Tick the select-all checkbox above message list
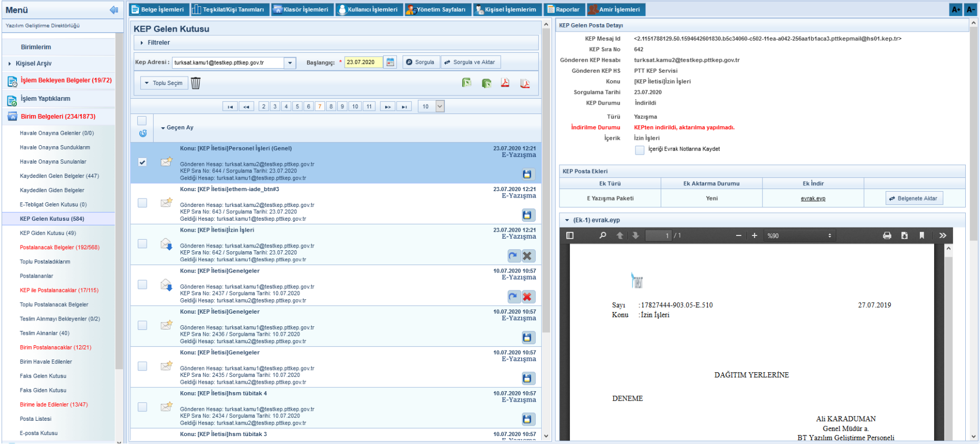 pyautogui.click(x=142, y=121)
